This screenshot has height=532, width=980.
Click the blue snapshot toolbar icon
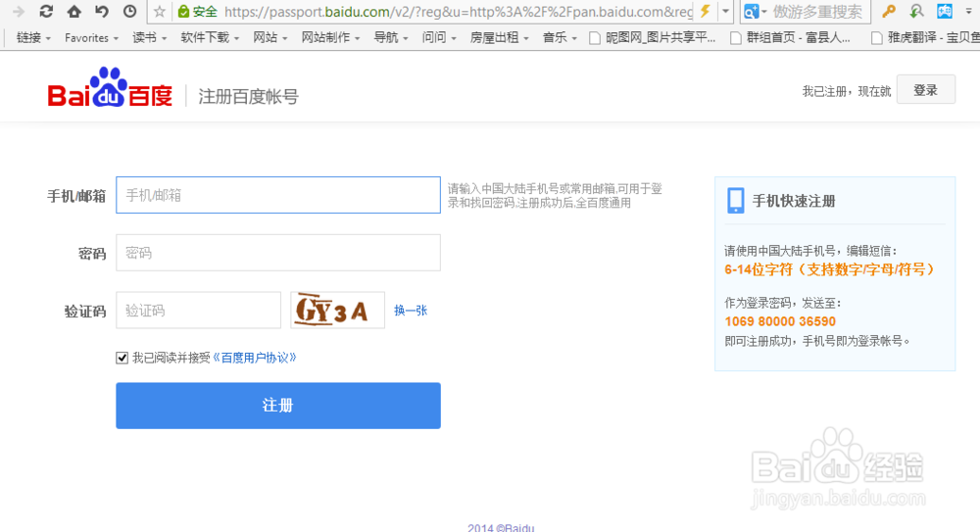click(x=945, y=11)
